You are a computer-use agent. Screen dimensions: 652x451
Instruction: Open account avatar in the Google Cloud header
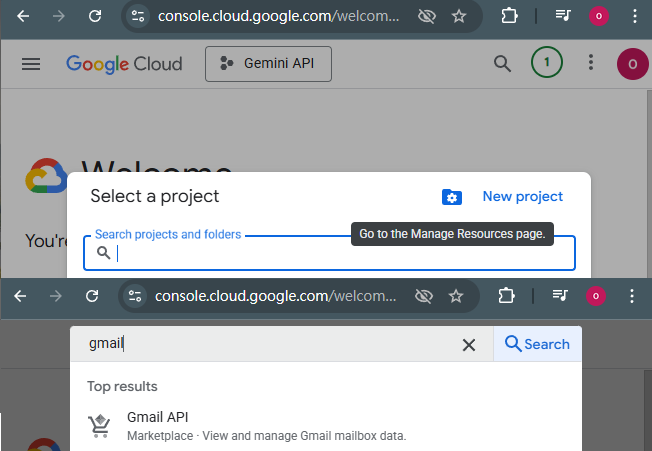pyautogui.click(x=632, y=65)
